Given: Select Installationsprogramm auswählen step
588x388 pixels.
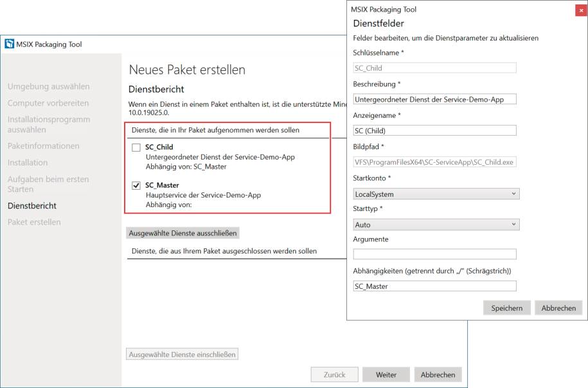Looking at the screenshot, I should (49, 124).
